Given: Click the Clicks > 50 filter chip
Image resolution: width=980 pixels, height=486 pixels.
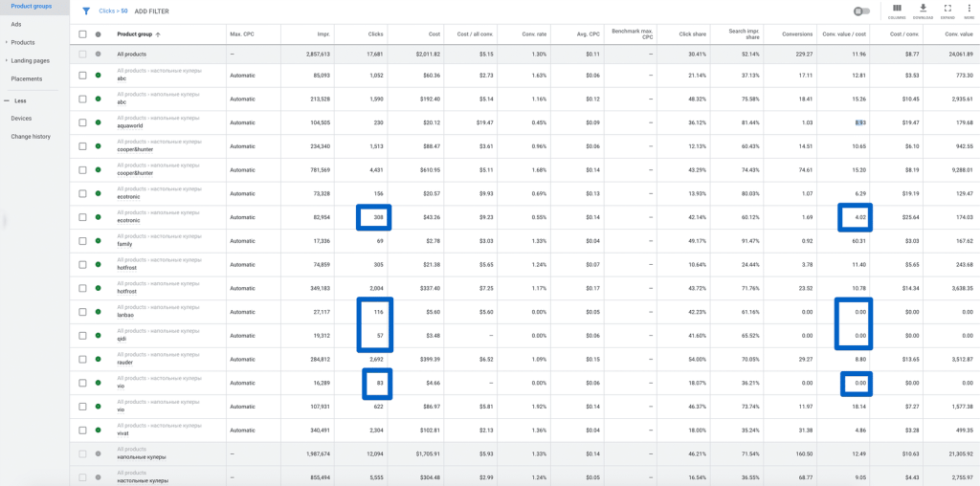Looking at the screenshot, I should tap(113, 11).
